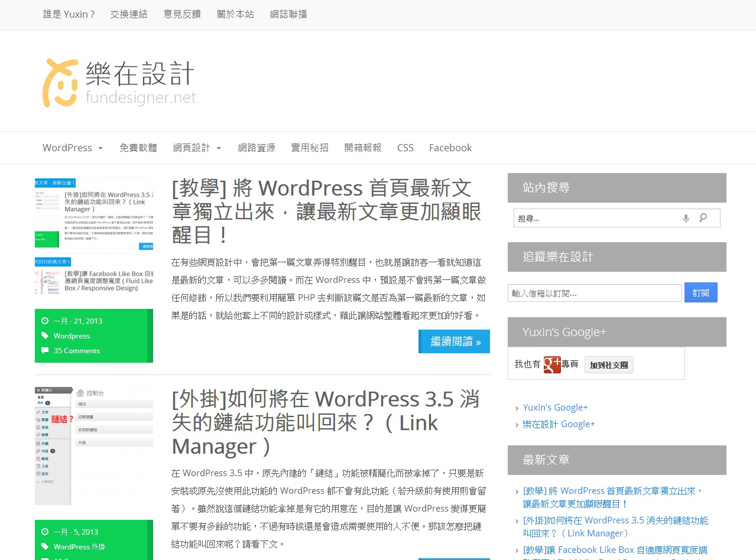Click date 一月 · 5, 2013
The image size is (756, 560).
[76, 532]
